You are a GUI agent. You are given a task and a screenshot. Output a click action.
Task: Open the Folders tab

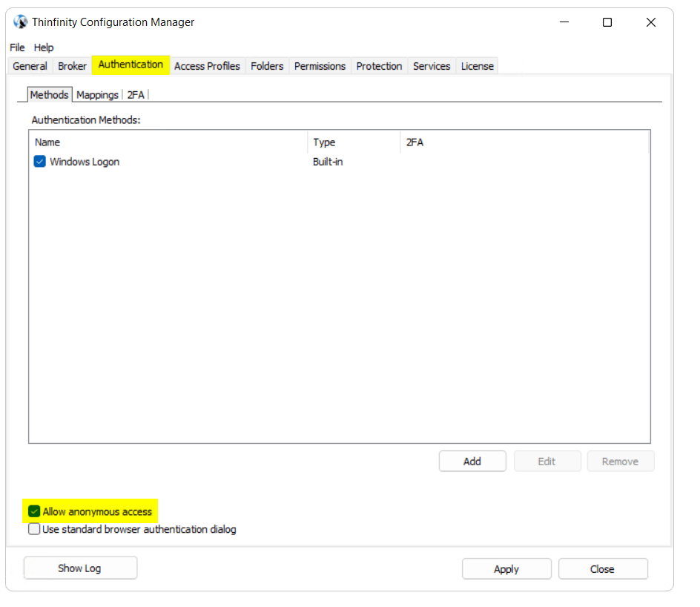point(267,66)
